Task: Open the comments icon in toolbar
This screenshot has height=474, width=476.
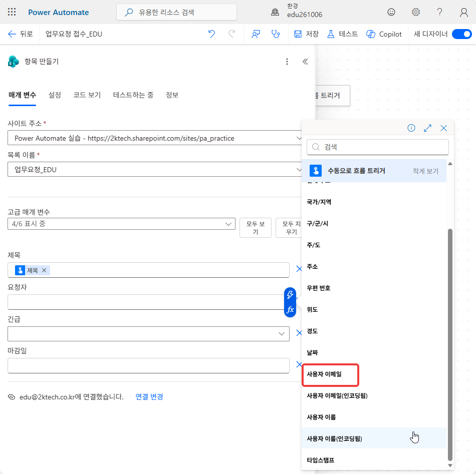Action: pyautogui.click(x=256, y=34)
